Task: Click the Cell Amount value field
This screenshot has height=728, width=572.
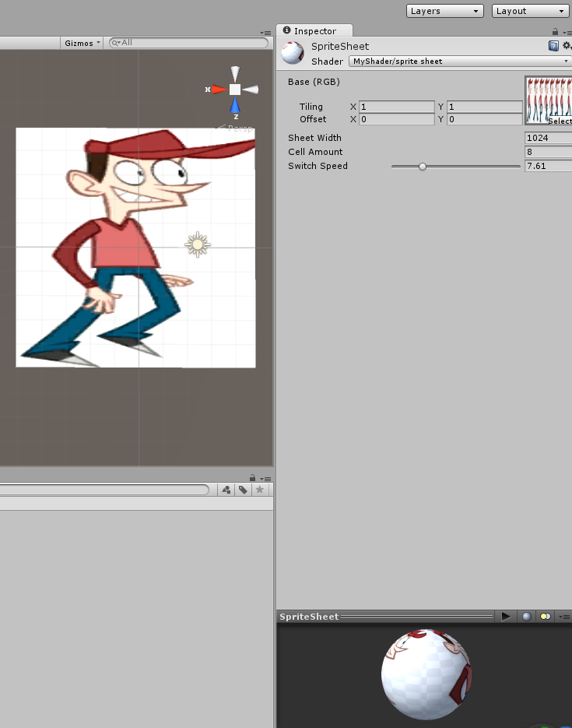Action: tap(549, 152)
